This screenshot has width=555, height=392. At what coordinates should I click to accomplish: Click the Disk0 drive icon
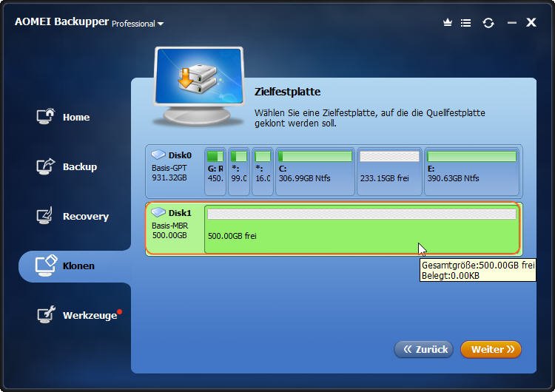158,155
